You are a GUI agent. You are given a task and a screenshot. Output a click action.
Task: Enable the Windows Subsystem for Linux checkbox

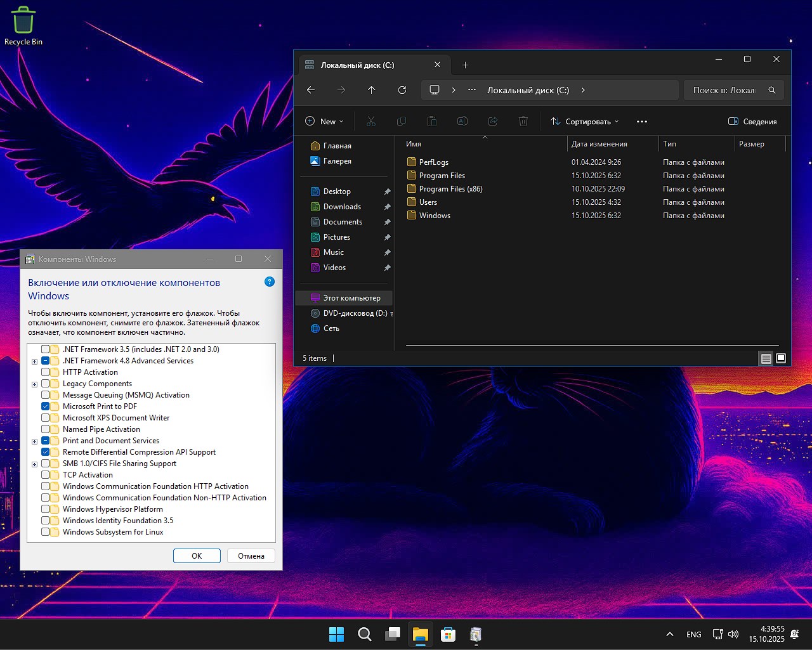(46, 532)
